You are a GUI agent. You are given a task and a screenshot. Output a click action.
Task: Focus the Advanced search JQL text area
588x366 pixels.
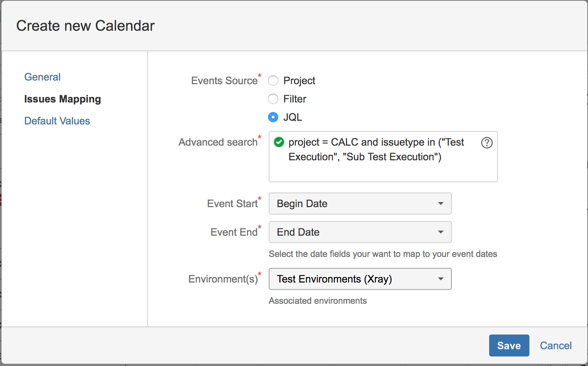(x=383, y=157)
